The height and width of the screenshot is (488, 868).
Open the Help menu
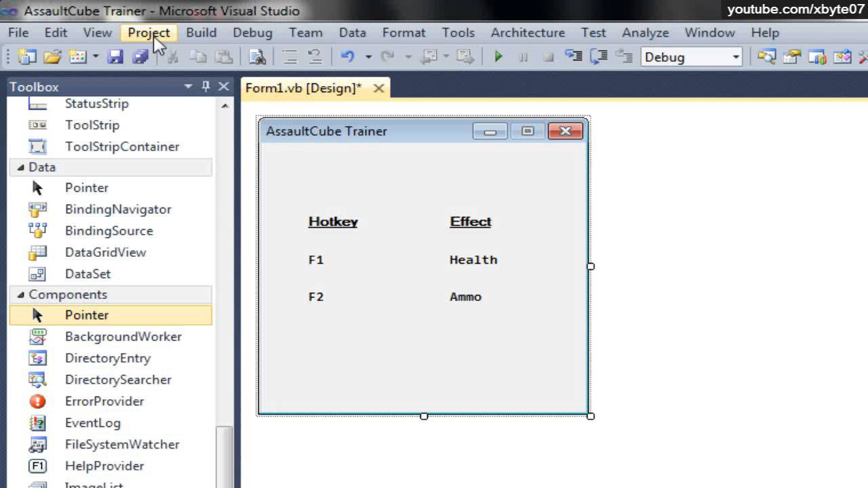tap(765, 33)
